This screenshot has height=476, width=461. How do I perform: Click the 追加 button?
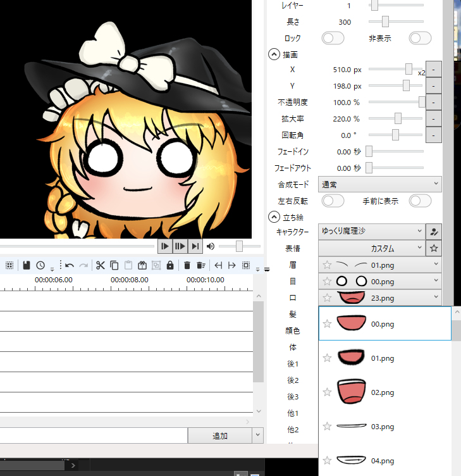click(220, 435)
